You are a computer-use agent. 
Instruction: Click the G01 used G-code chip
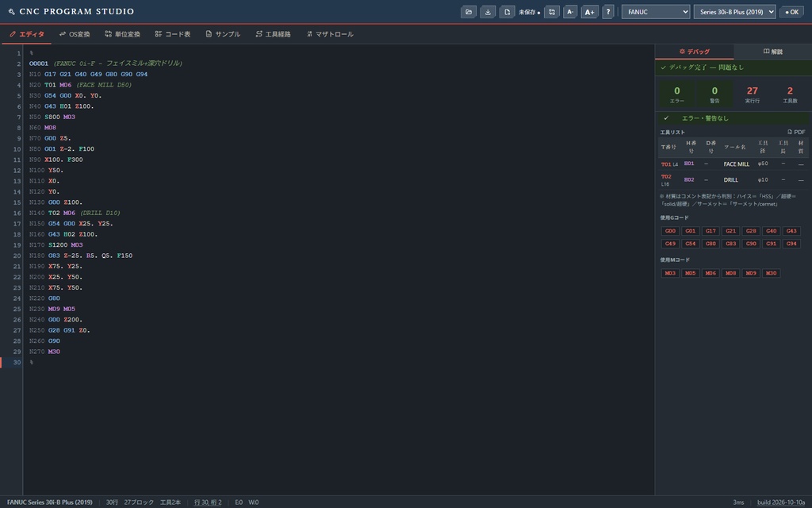[x=691, y=231]
